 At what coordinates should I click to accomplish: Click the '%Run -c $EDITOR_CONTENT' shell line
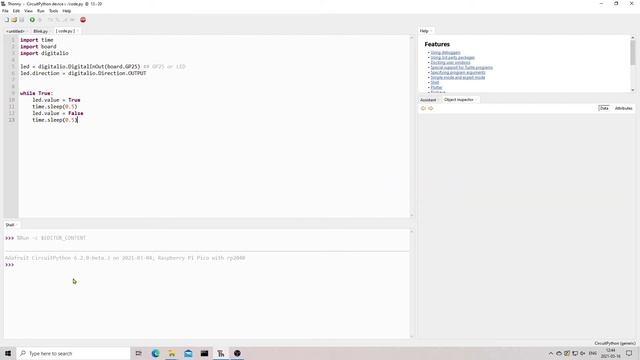pyautogui.click(x=51, y=238)
